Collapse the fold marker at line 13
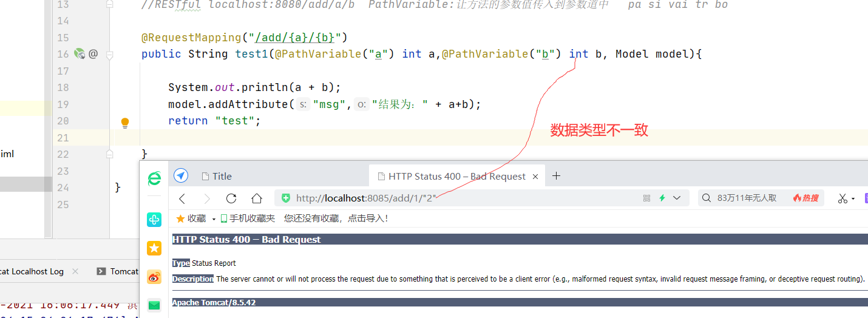 (110, 4)
